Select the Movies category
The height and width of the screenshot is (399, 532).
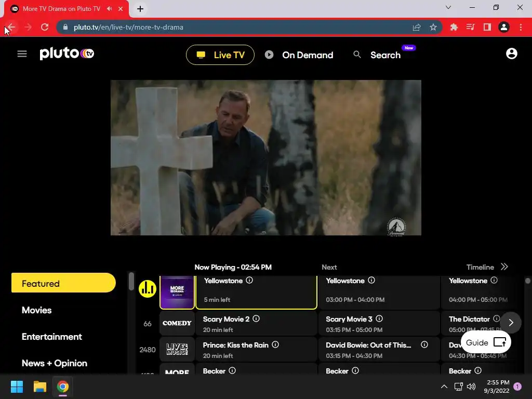(x=37, y=310)
